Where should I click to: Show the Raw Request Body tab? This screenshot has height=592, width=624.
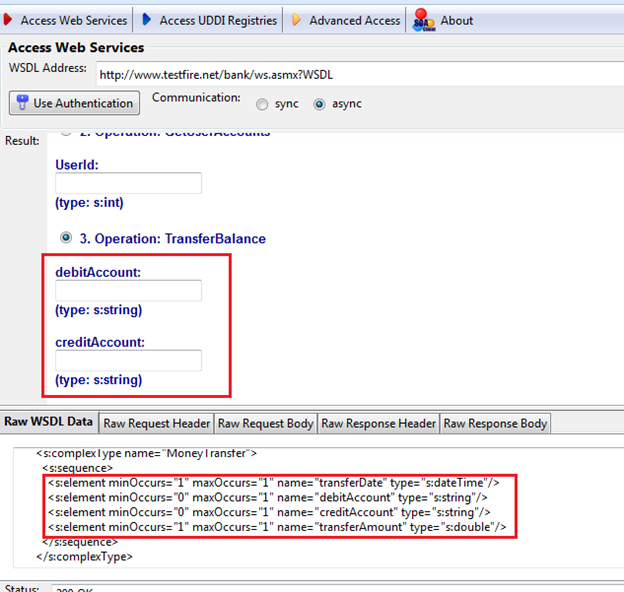266,424
